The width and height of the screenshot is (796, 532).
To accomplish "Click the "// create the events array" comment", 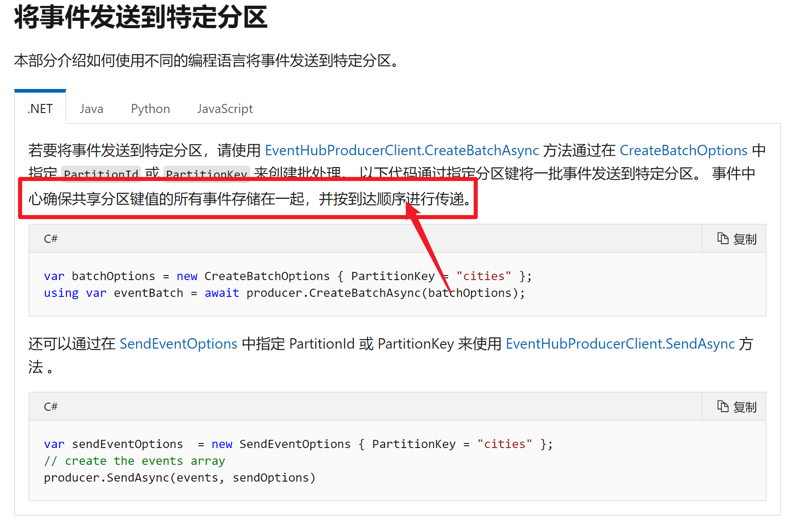I will coord(134,461).
